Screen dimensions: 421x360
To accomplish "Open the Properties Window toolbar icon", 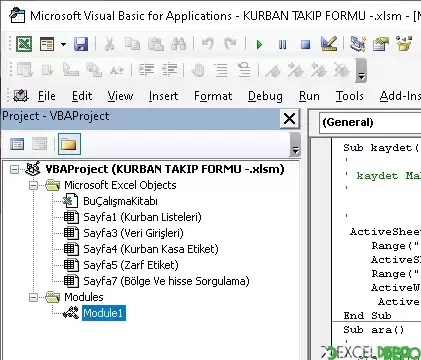I will 381,44.
